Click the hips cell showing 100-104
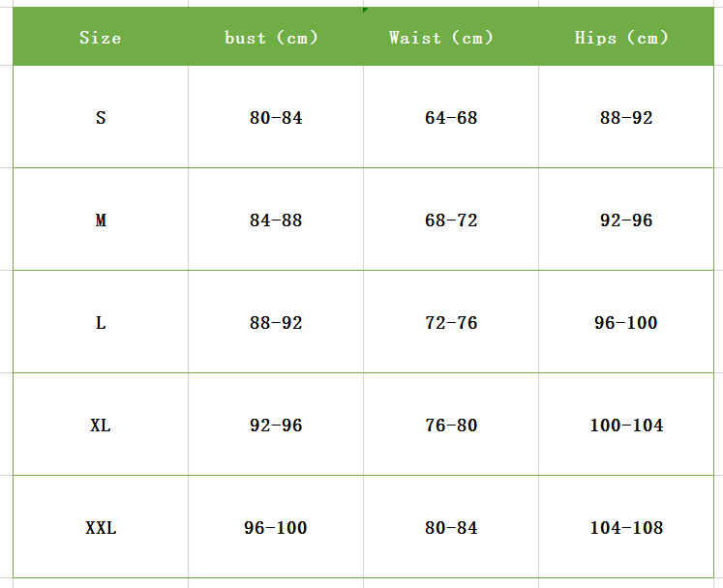This screenshot has width=723, height=588. coord(626,426)
